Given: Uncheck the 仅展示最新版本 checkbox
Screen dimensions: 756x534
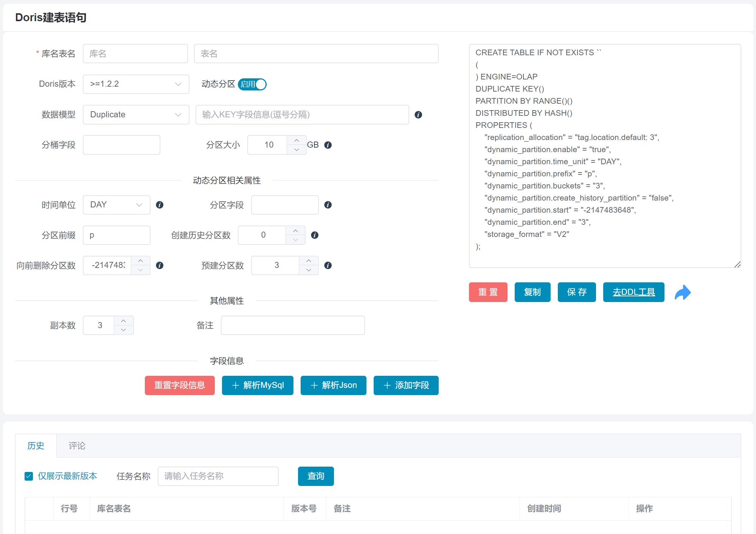Looking at the screenshot, I should pos(29,476).
